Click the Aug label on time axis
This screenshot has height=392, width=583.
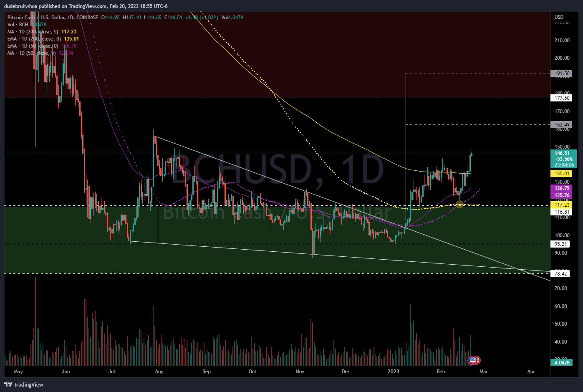(x=159, y=372)
